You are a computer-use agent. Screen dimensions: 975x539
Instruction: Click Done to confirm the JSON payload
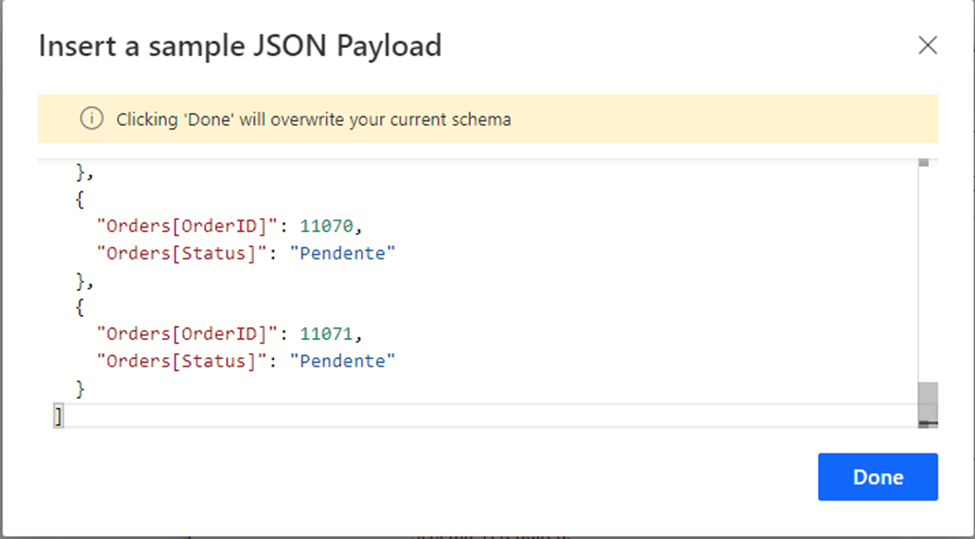coord(877,477)
